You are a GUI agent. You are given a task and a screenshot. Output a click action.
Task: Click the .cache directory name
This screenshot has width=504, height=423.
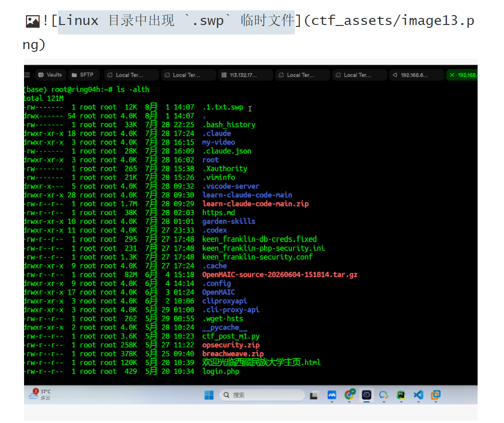[215, 266]
